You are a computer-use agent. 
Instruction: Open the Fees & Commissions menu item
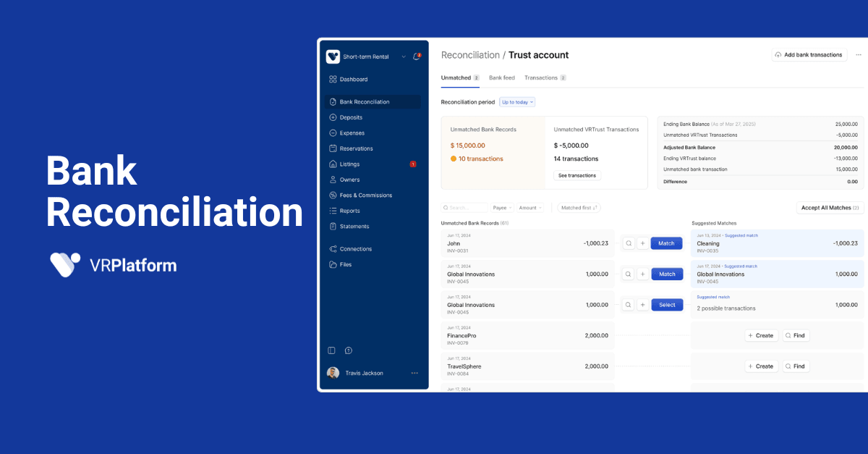tap(365, 196)
